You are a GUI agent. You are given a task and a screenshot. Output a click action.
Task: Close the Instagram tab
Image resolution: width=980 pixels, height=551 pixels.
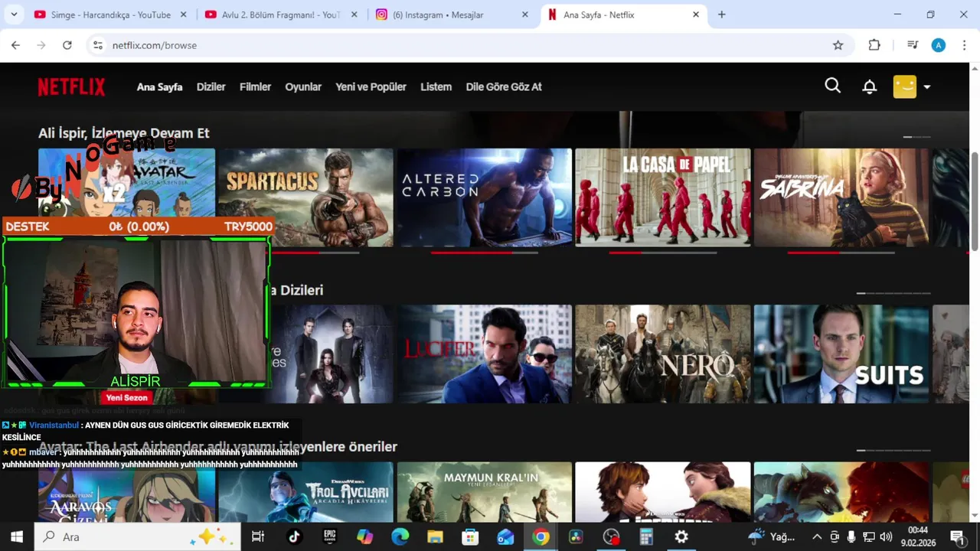(x=524, y=15)
